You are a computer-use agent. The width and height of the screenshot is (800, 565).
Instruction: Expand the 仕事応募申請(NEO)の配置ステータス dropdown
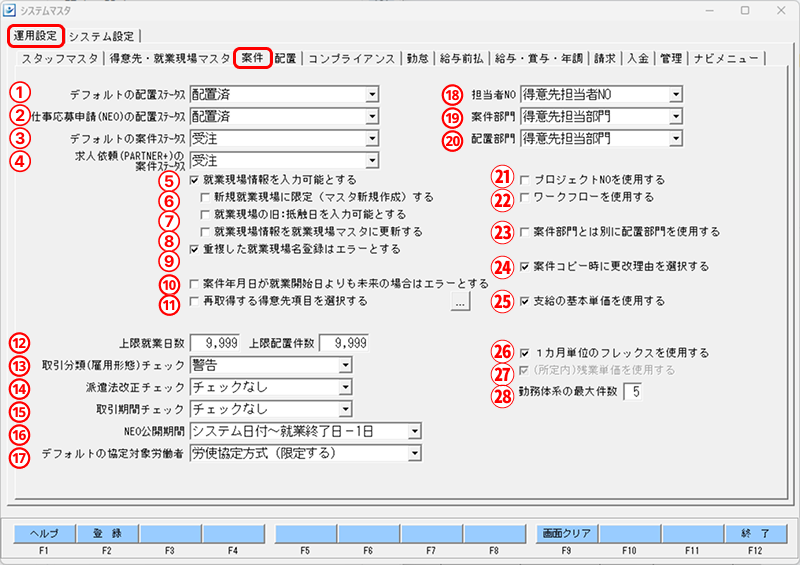point(372,116)
